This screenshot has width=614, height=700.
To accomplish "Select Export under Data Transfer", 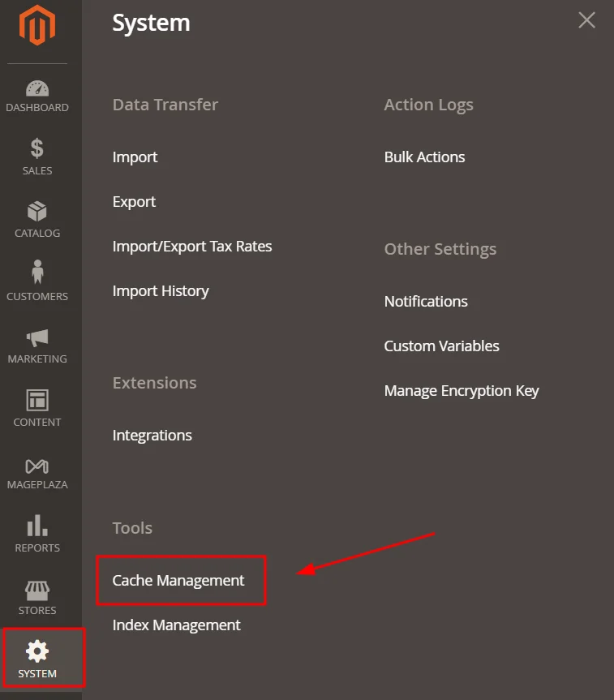I will pyautogui.click(x=134, y=201).
